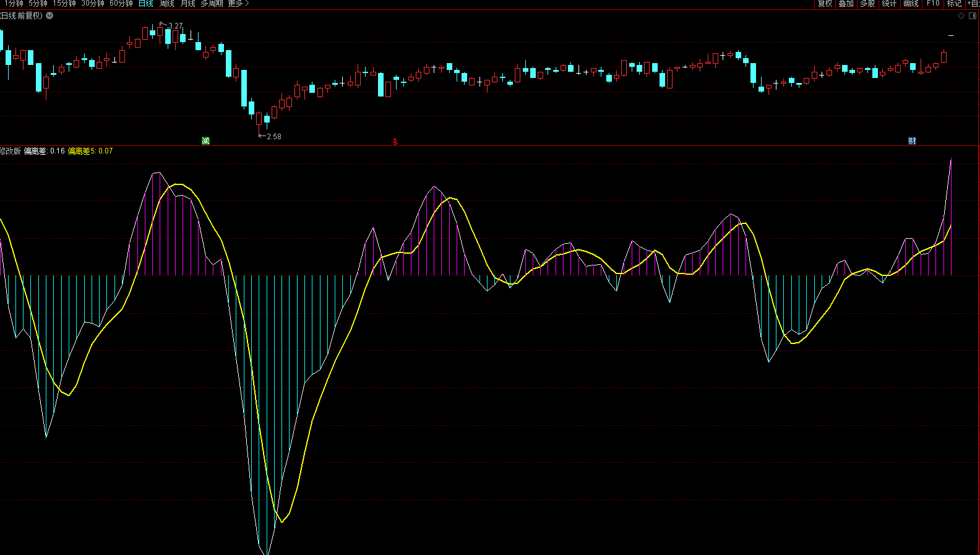Open the 画线 drawing tools
This screenshot has width=980, height=555.
pyautogui.click(x=911, y=4)
